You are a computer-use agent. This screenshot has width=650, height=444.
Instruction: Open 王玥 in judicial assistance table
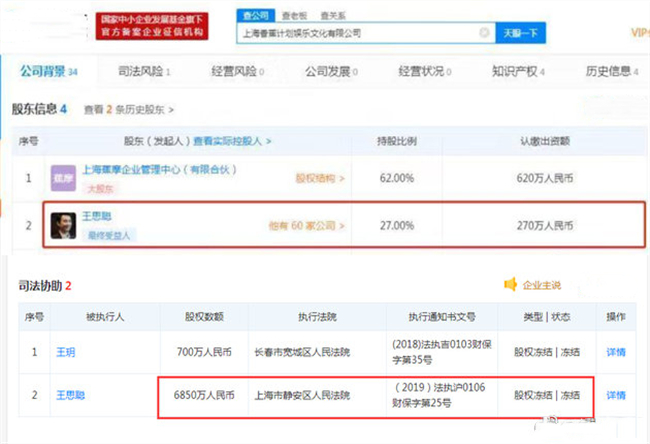65,352
